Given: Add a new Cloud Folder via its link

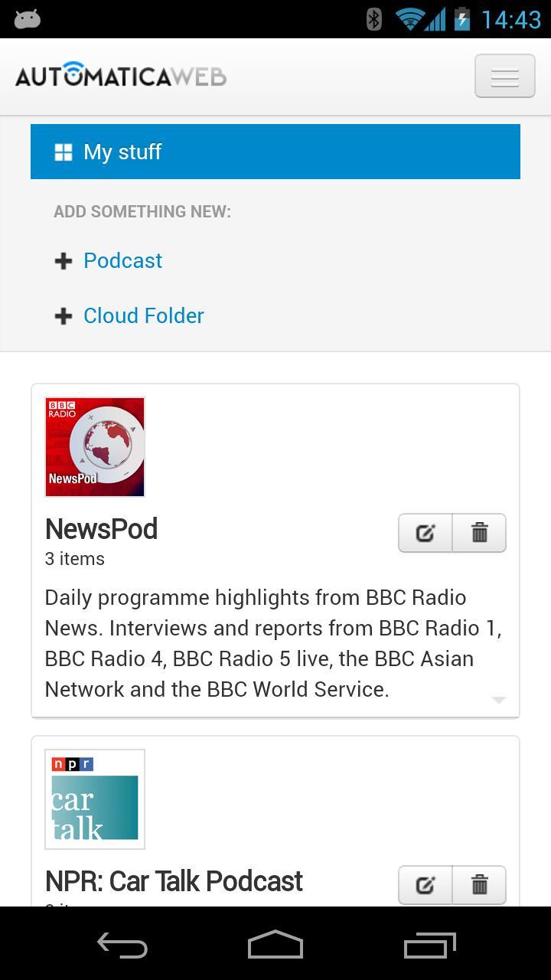Looking at the screenshot, I should coord(143,315).
